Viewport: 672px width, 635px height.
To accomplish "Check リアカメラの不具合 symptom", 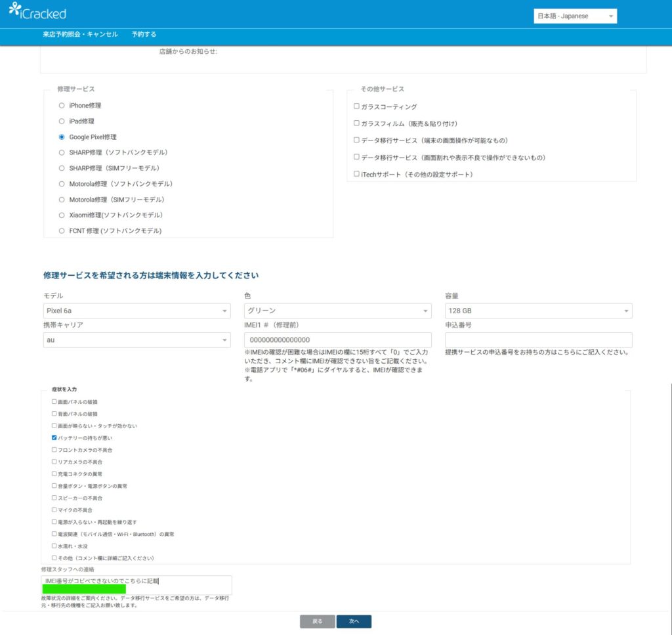I will pos(54,462).
